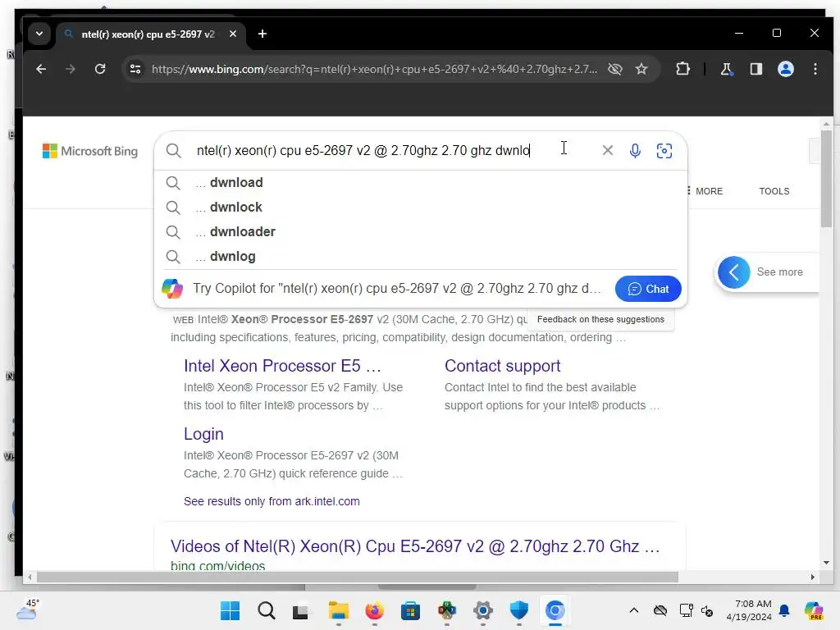
Task: Open Windows Security shield icon
Action: (x=518, y=610)
